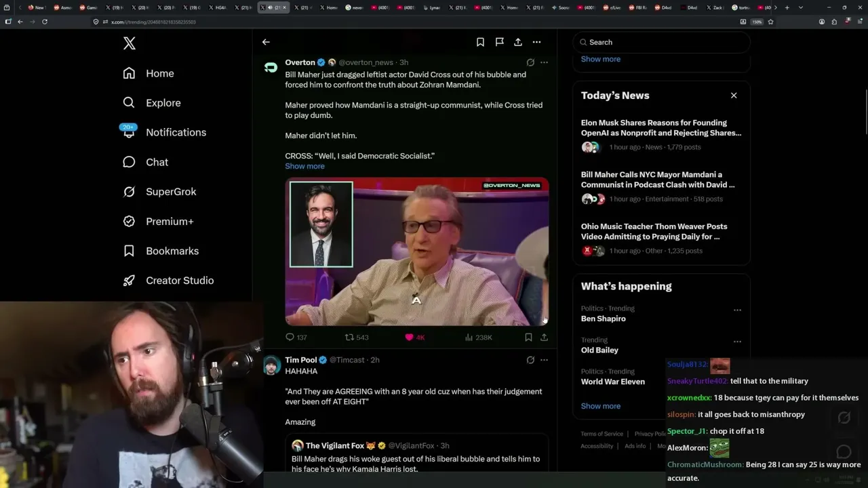
Task: Click the Grok icon on Overton's post
Action: 530,62
